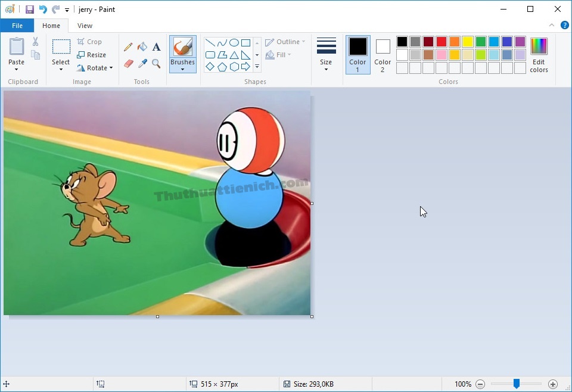Select the Color picker eyedropper tool

tap(142, 63)
